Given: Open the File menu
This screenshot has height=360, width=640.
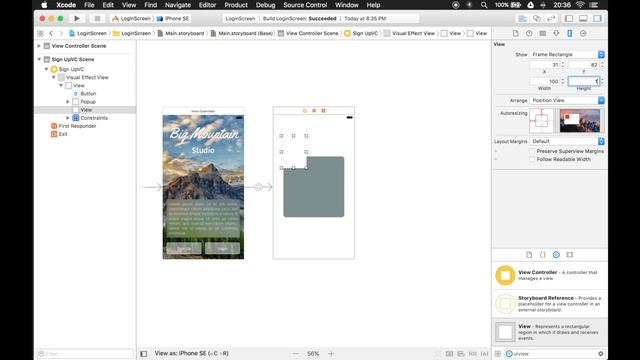Looking at the screenshot, I should coord(89,5).
